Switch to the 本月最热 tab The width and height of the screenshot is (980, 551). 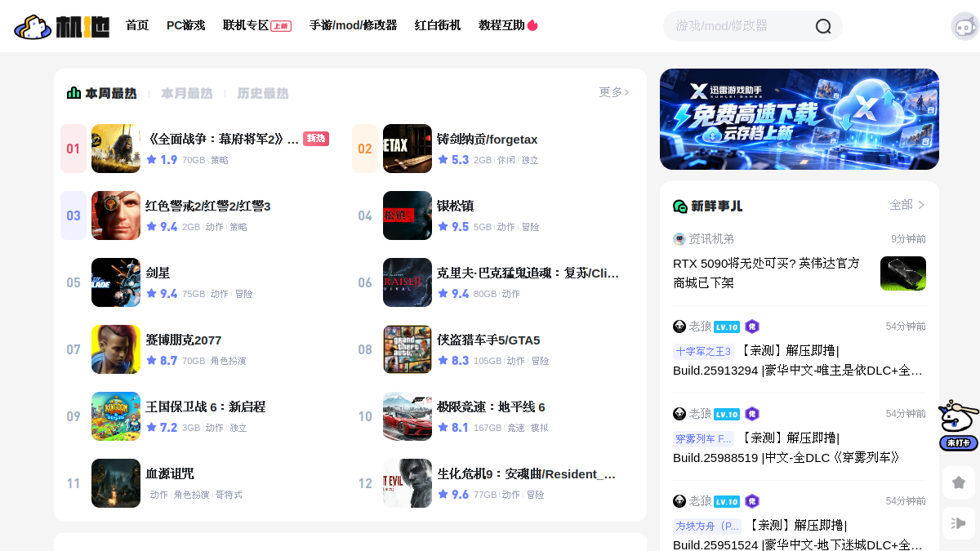(x=187, y=93)
